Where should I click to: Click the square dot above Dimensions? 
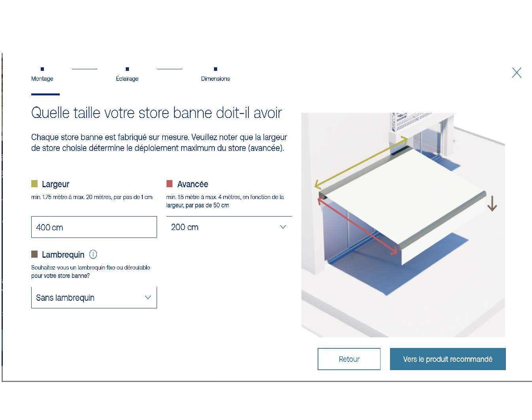pos(215,69)
